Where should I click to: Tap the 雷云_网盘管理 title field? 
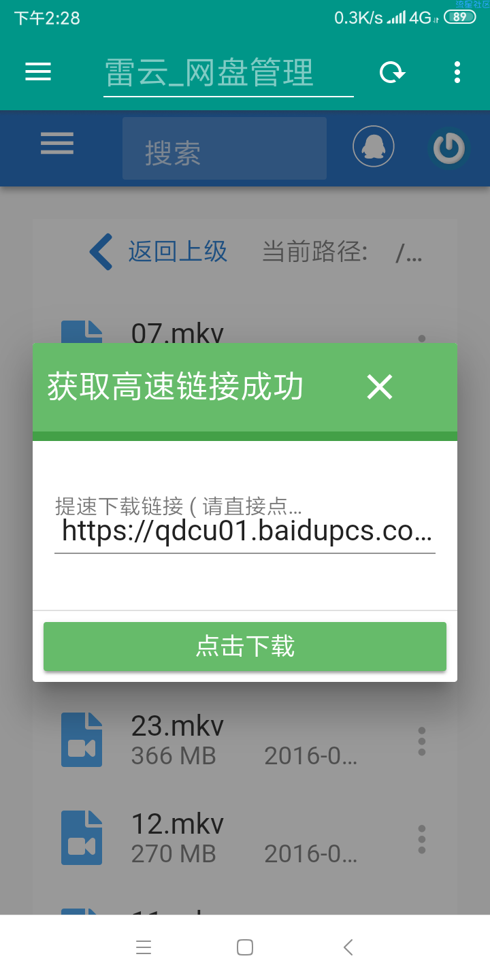point(229,72)
